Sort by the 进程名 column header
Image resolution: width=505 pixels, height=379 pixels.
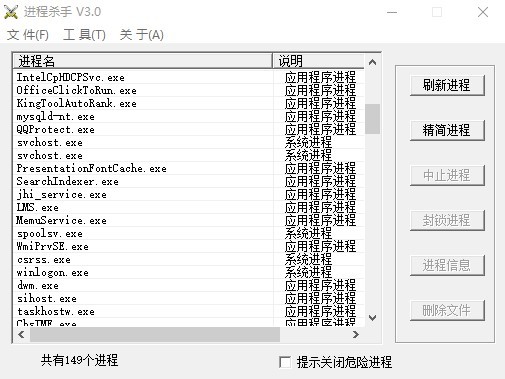click(143, 61)
